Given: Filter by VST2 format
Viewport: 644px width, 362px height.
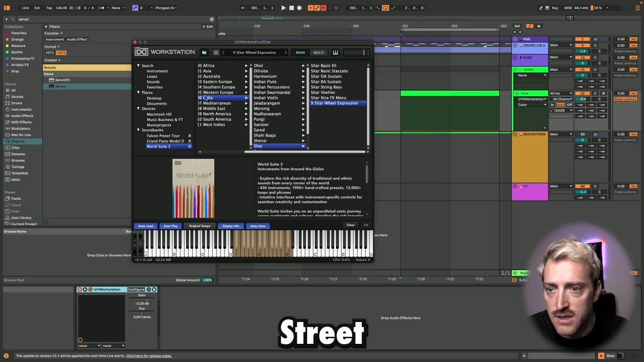Looking at the screenshot, I should pos(50,53).
